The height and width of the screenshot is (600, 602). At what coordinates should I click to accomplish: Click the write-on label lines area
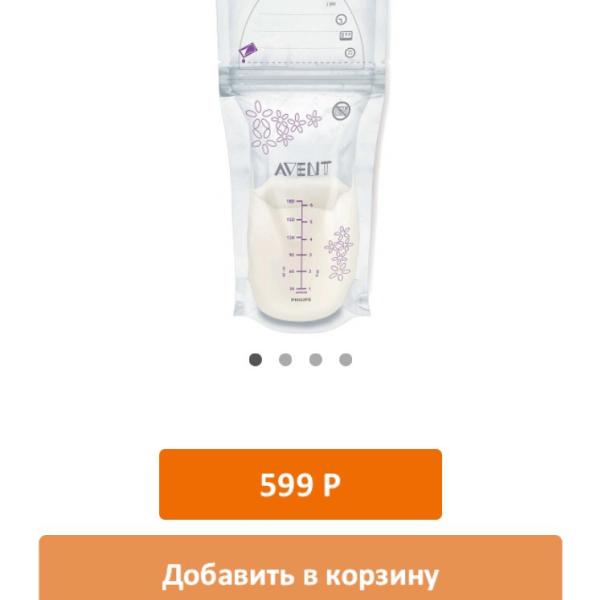[x=293, y=31]
